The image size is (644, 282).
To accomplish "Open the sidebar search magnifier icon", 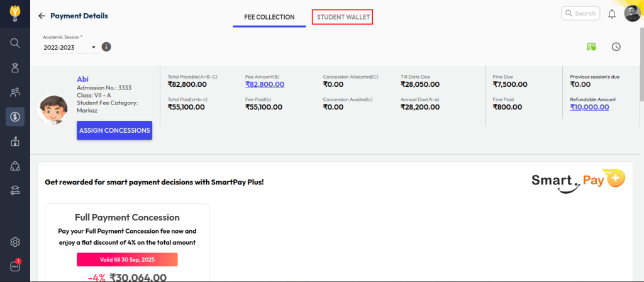I will click(x=15, y=43).
